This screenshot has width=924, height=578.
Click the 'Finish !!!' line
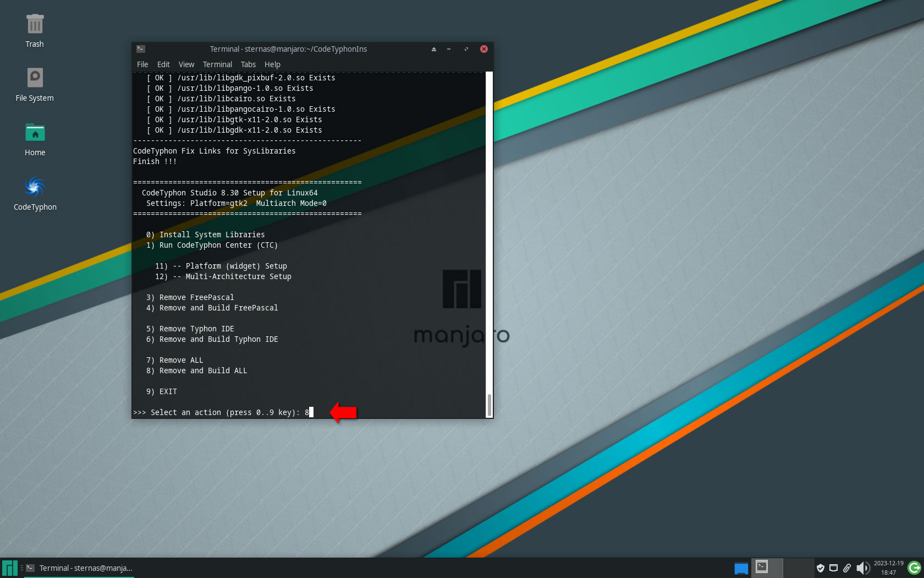[x=155, y=161]
